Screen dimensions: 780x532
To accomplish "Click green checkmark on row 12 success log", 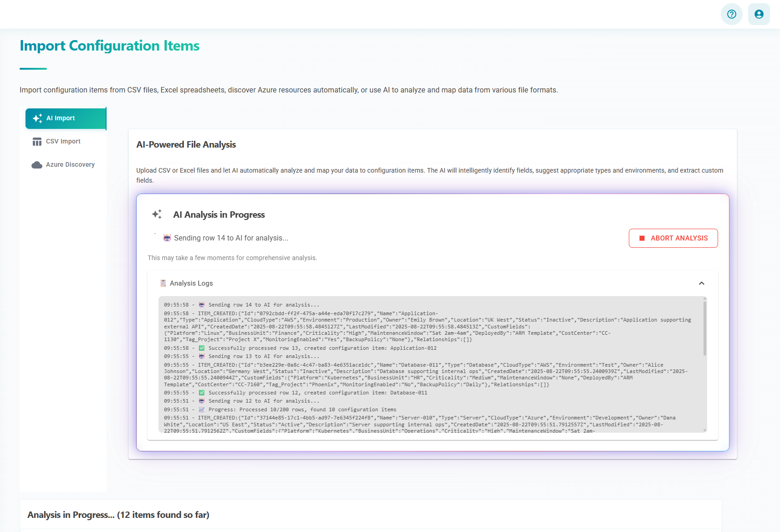I will click(x=202, y=393).
